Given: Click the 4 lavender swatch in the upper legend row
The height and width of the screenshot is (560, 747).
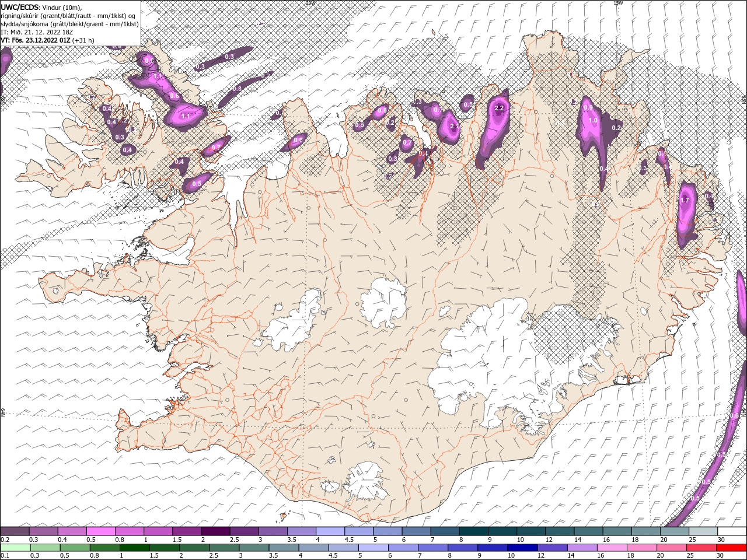Looking at the screenshot, I should click(x=330, y=531).
